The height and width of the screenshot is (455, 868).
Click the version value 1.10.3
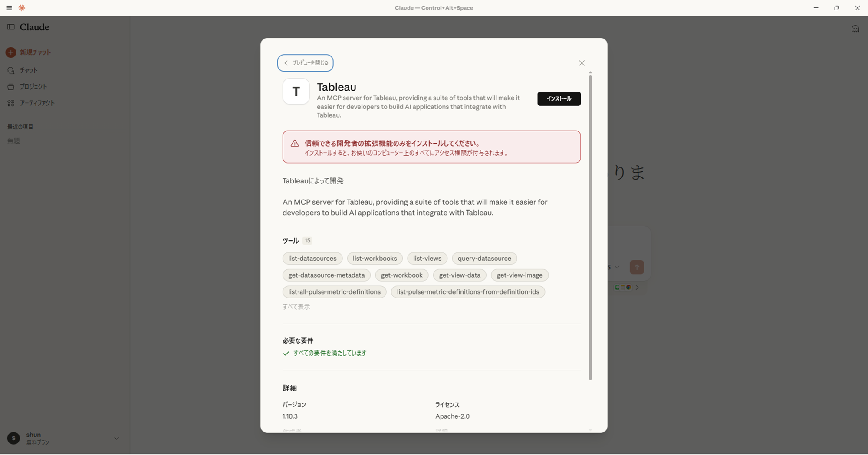(x=290, y=416)
